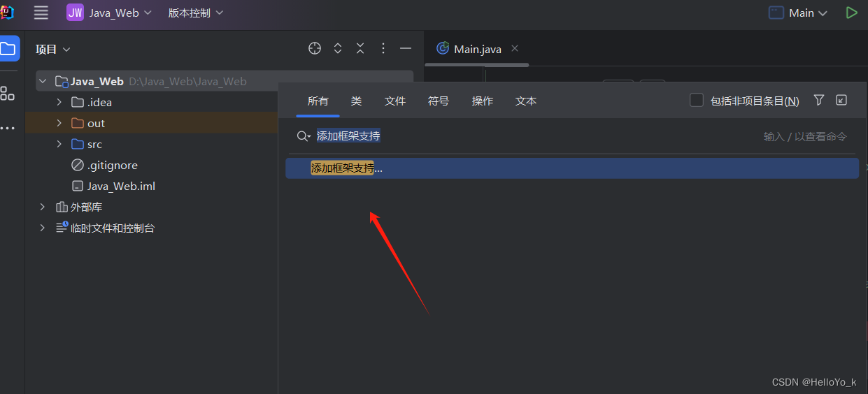This screenshot has height=394, width=868.
Task: Close the Main.java tab
Action: point(515,48)
